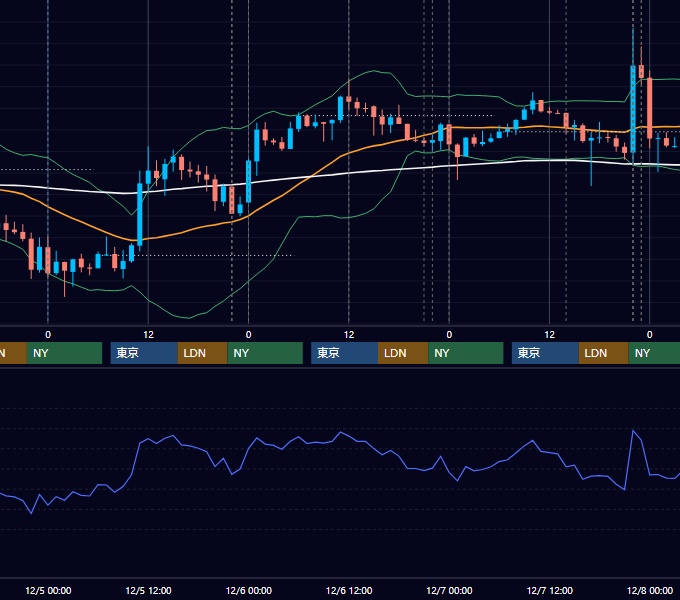Image resolution: width=680 pixels, height=600 pixels.
Task: Click the LDN block after the 12/5 東京 session
Action: [x=203, y=353]
